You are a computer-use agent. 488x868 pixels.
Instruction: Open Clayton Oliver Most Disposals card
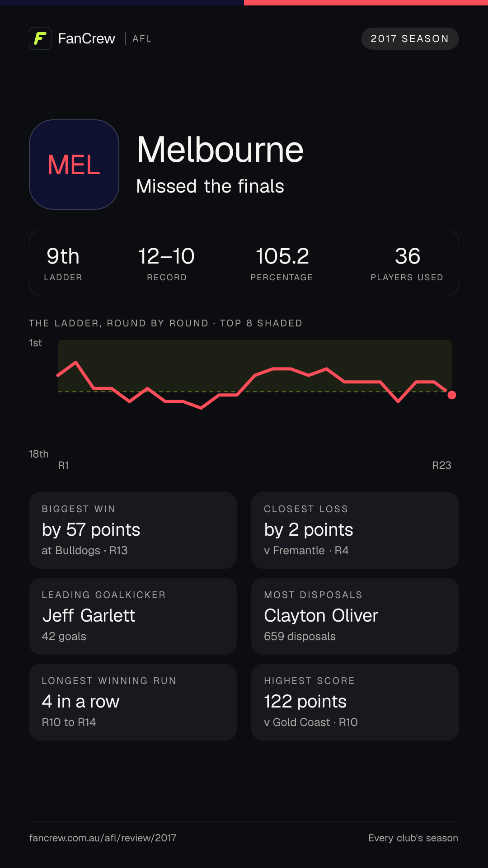[x=355, y=616]
